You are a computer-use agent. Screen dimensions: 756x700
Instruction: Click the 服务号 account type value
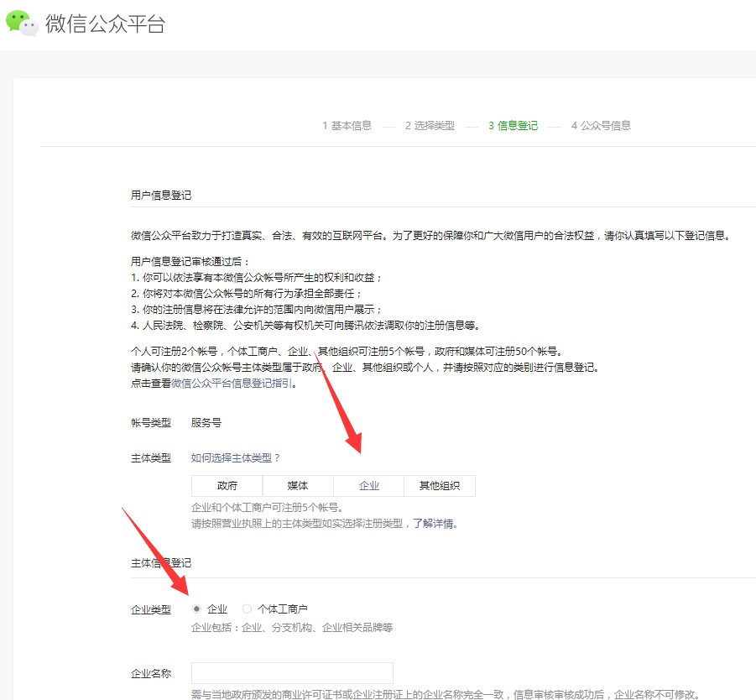pyautogui.click(x=206, y=423)
